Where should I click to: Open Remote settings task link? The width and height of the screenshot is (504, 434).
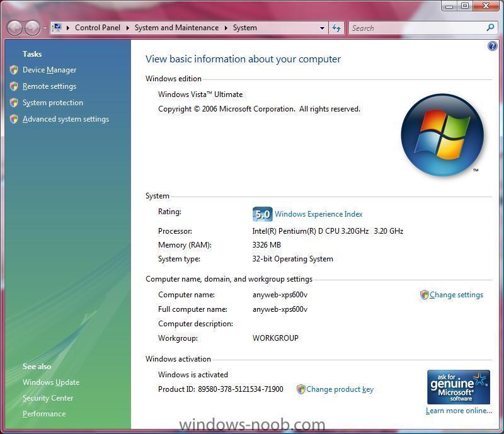50,86
